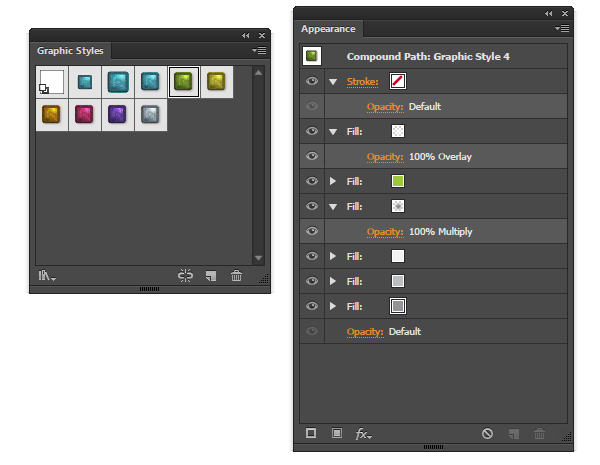Open Add New Effect fx menu

(x=364, y=434)
